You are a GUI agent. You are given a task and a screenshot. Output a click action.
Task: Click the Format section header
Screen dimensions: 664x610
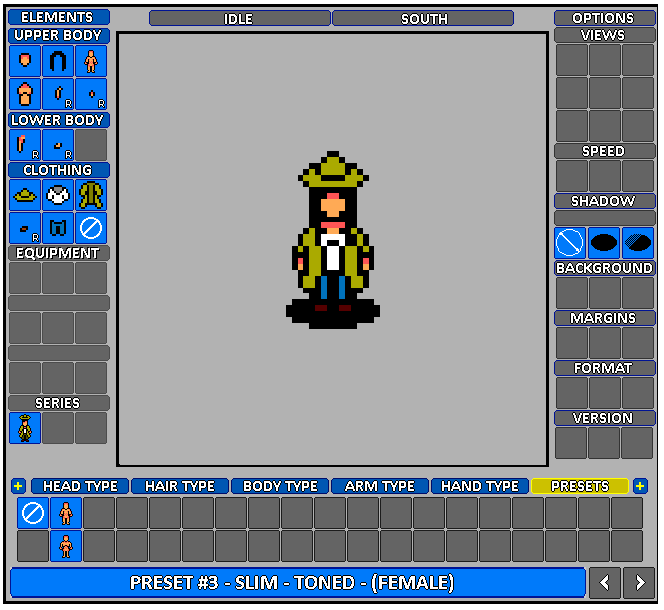click(x=605, y=368)
